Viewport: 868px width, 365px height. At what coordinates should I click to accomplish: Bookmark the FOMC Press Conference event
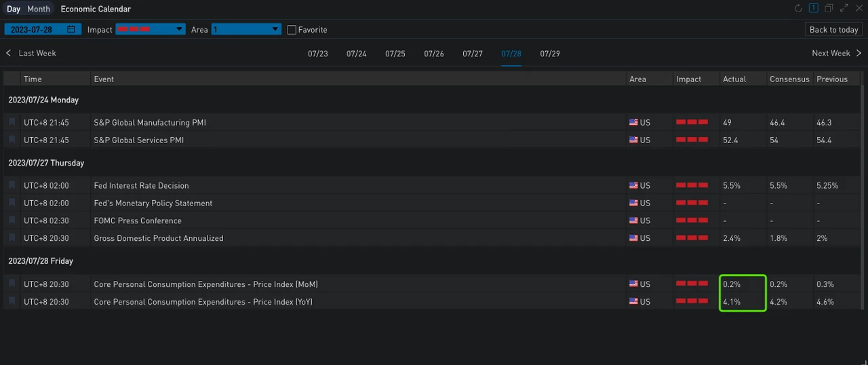coord(12,220)
